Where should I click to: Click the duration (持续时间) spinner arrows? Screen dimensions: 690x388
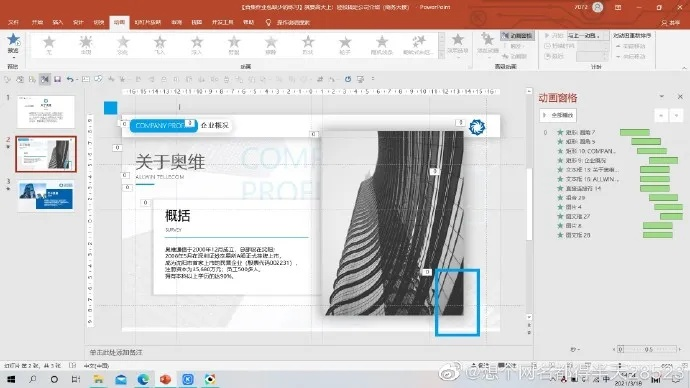tap(606, 46)
